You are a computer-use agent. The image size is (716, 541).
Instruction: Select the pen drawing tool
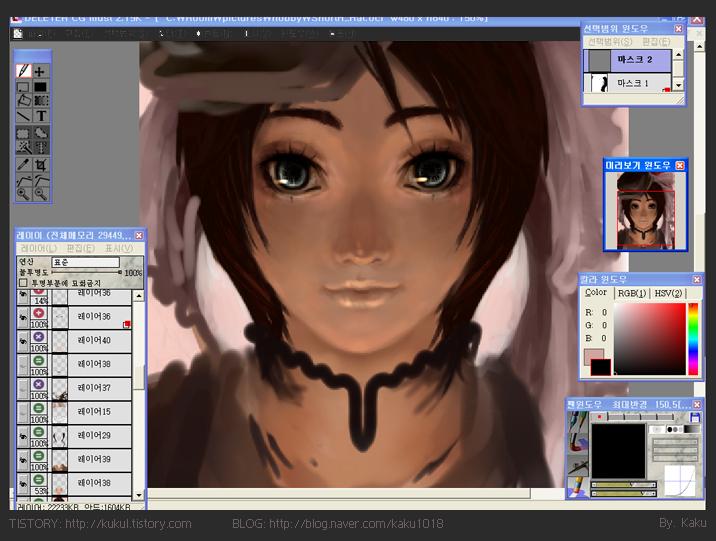23,71
